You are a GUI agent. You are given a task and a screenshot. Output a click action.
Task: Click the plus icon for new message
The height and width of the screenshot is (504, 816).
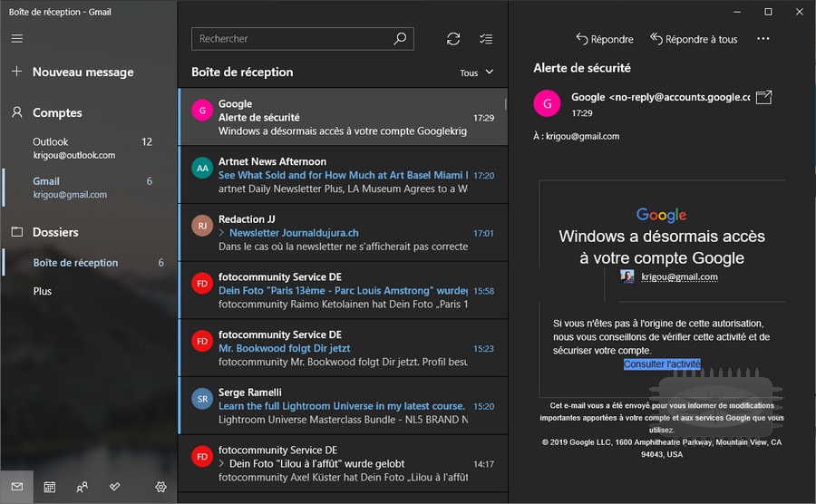[x=16, y=72]
